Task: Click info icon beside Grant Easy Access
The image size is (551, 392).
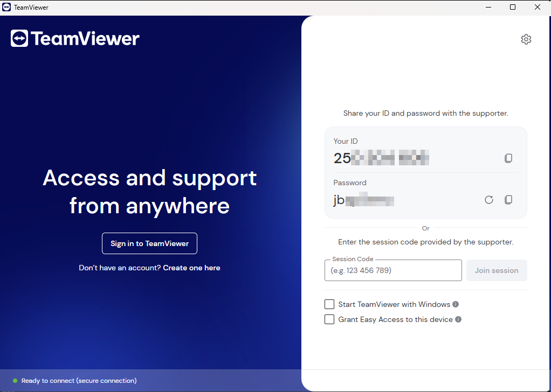Action: pyautogui.click(x=458, y=319)
